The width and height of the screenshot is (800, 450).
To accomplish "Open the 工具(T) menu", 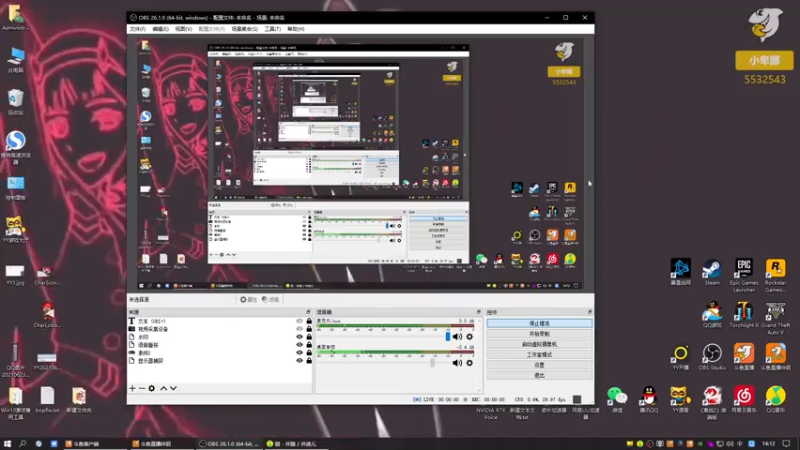I will click(x=272, y=29).
